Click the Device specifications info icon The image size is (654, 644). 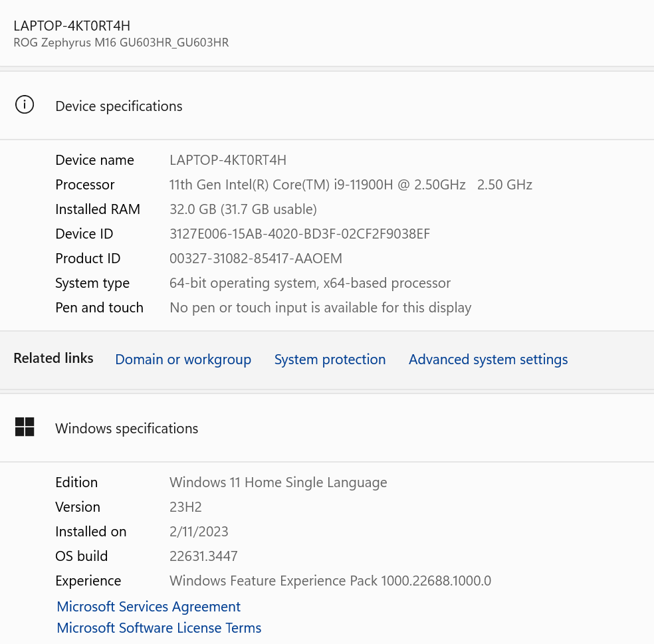25,105
